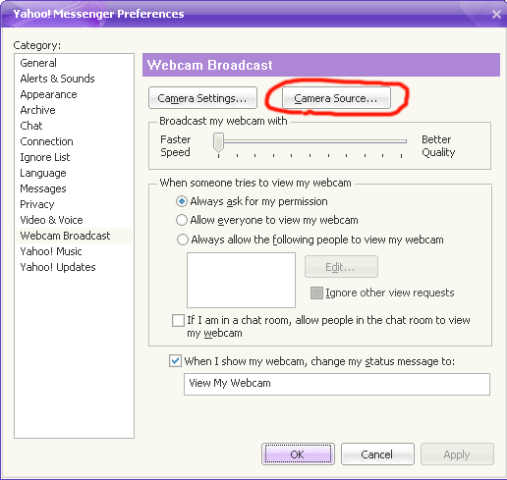507x480 pixels.
Task: Close the Yahoo! Messenger Preferences window
Action: (496, 14)
